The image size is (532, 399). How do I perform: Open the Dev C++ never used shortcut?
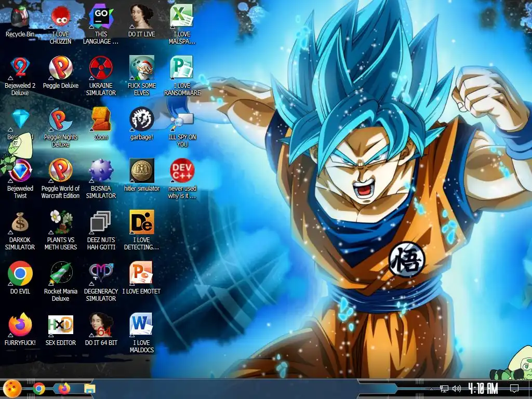click(182, 170)
